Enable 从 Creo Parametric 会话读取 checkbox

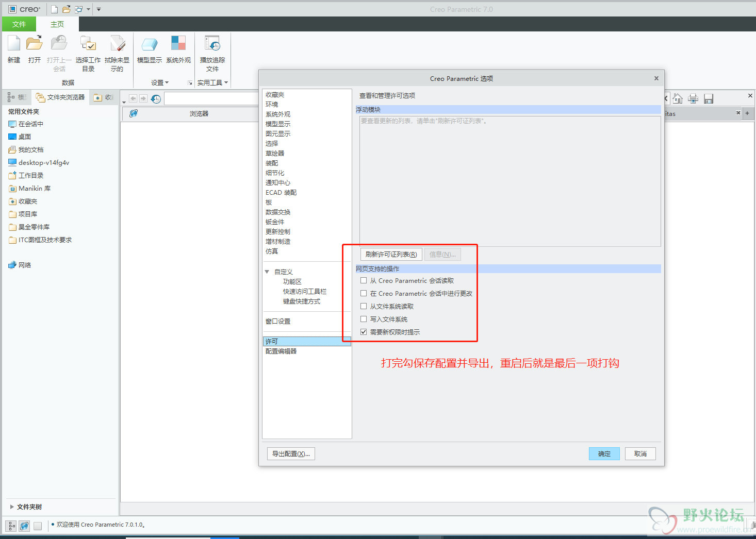click(x=364, y=280)
